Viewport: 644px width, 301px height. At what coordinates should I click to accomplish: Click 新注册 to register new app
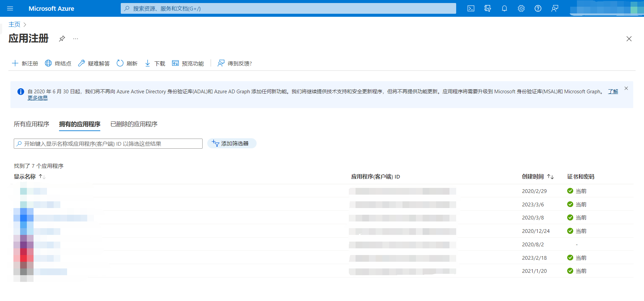click(x=25, y=63)
